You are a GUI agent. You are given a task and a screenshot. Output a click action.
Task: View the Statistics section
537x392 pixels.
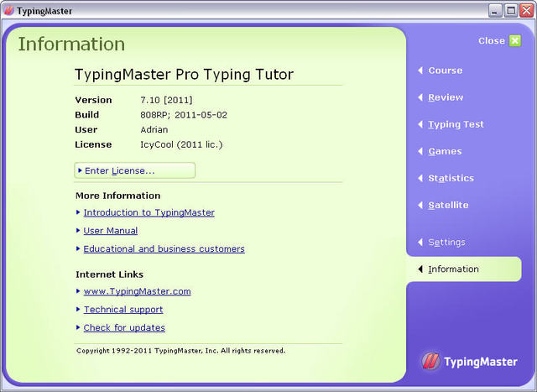451,178
